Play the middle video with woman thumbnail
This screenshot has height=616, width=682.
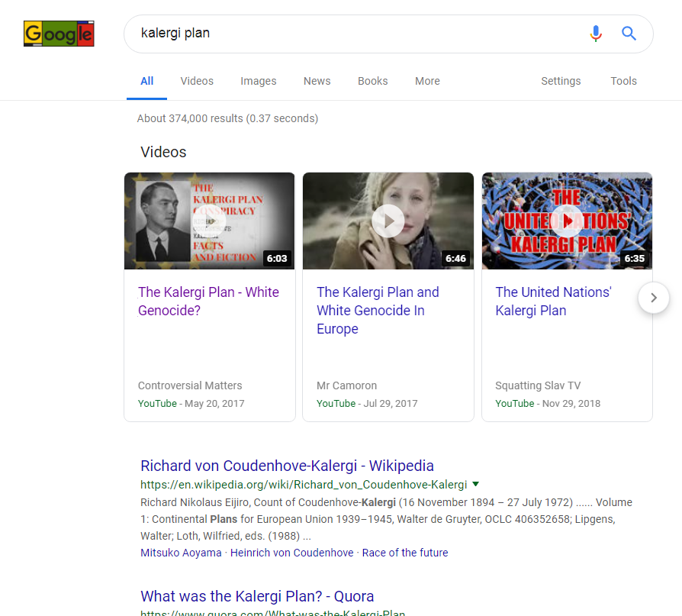click(x=388, y=221)
